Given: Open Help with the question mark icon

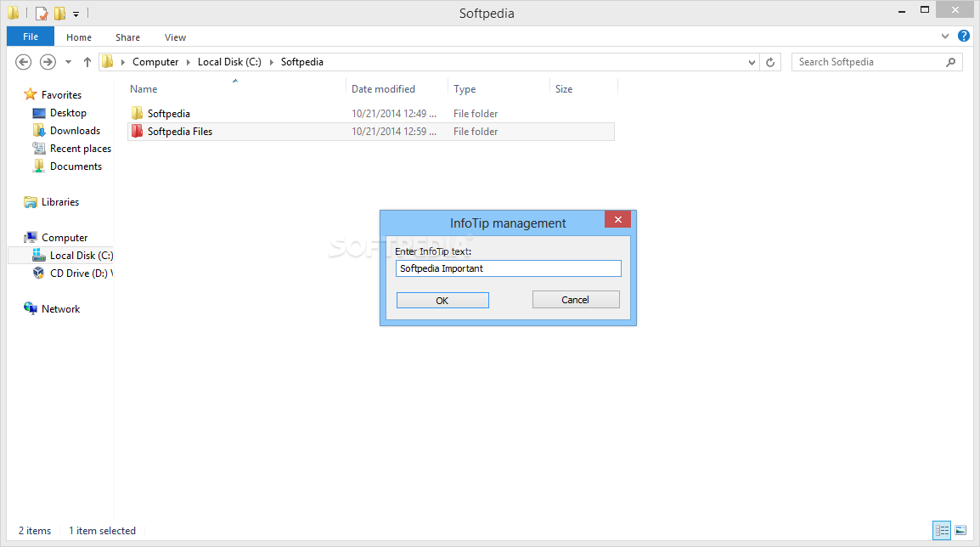Looking at the screenshot, I should click(x=964, y=37).
